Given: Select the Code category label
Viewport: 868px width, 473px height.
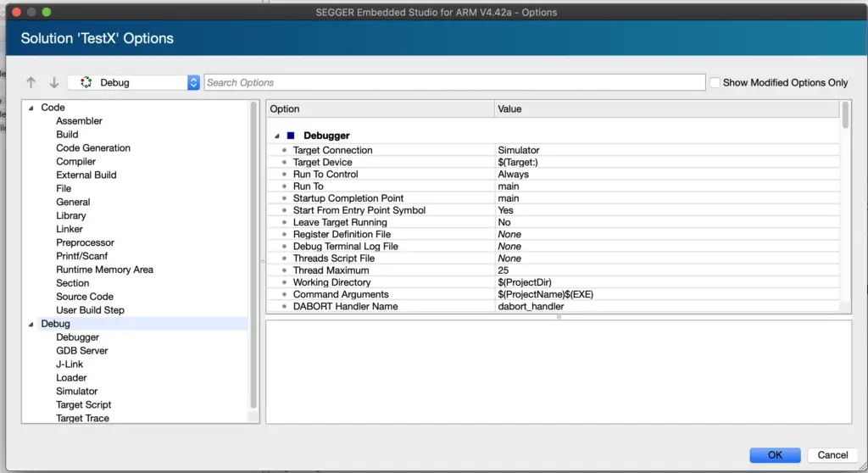Looking at the screenshot, I should click(x=53, y=108).
